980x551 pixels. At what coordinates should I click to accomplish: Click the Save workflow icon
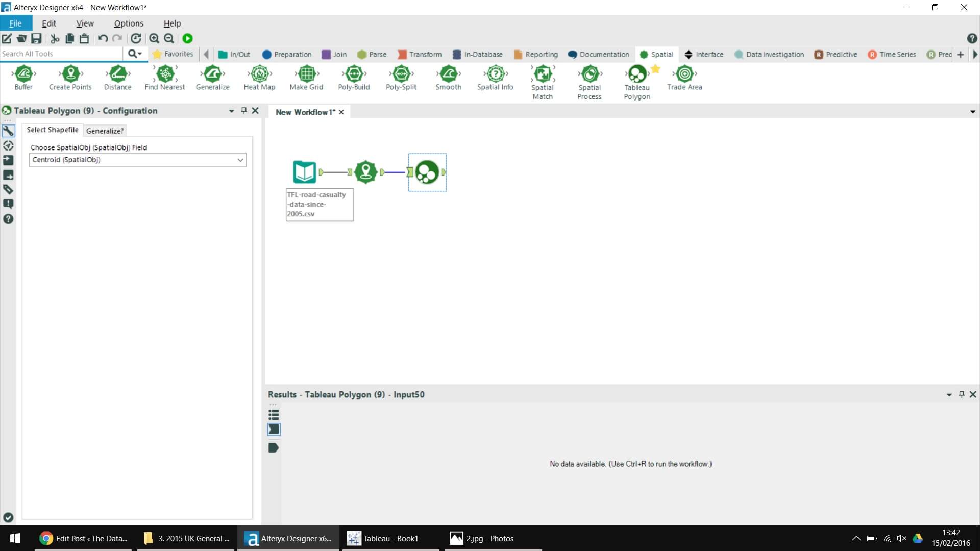[36, 38]
